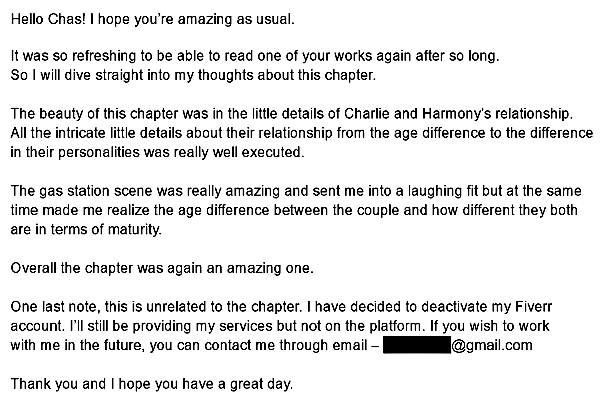Click the word "Fiverr" in last paragraph
This screenshot has height=402, width=600.
click(534, 306)
